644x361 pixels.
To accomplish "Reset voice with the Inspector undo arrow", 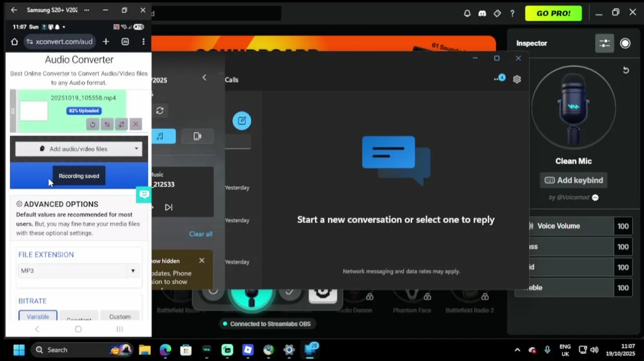I will [625, 70].
